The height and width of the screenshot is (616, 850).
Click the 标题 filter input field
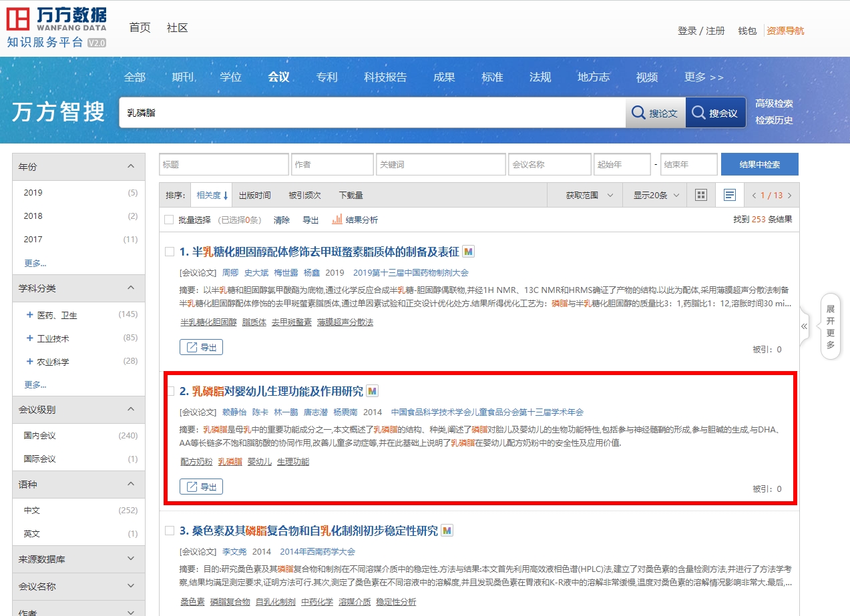tap(224, 164)
